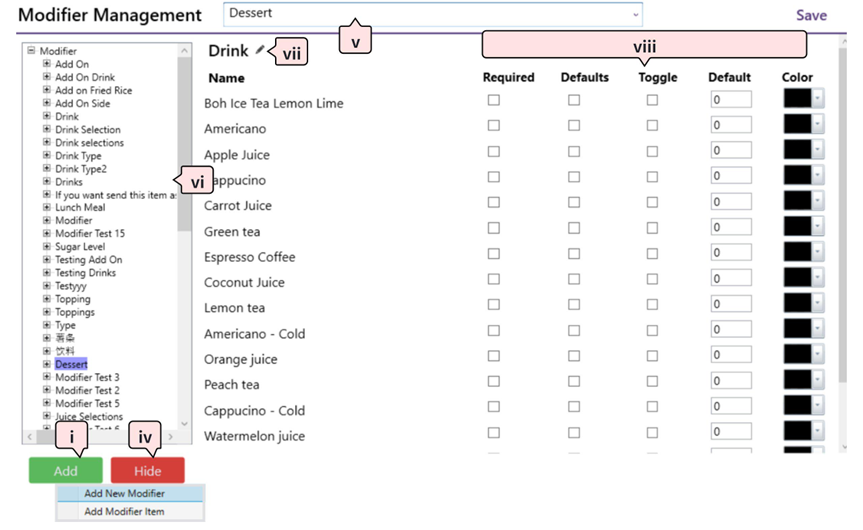Click plus icon beside Modifier Test 3

46,377
